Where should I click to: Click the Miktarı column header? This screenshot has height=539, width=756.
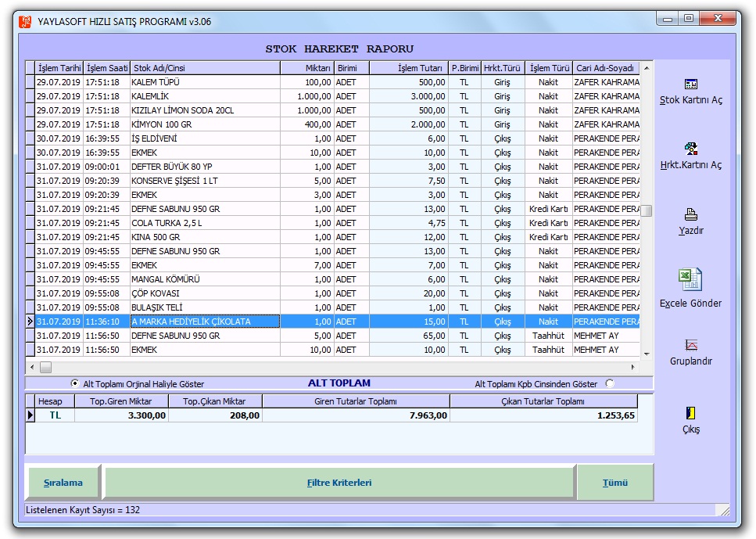click(307, 68)
